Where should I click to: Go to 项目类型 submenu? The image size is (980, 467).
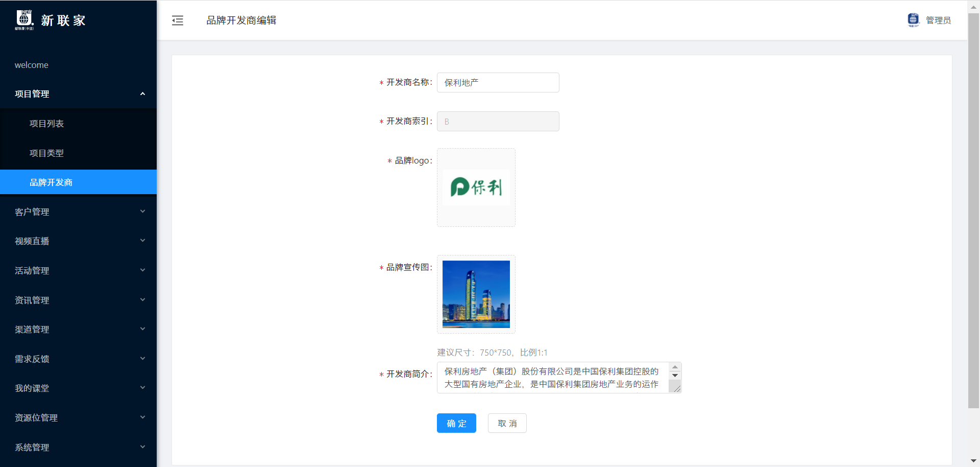coord(78,153)
